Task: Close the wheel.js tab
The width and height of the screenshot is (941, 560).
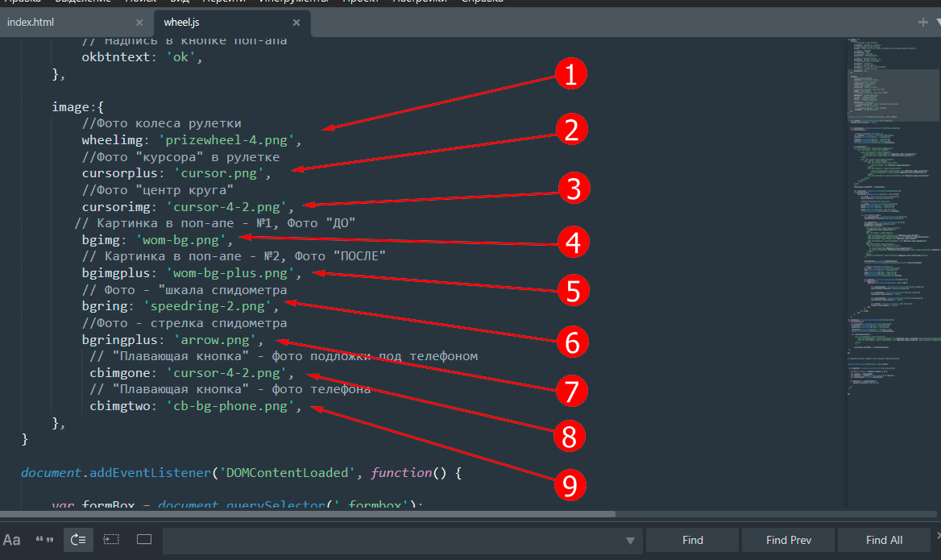Action: (x=296, y=23)
